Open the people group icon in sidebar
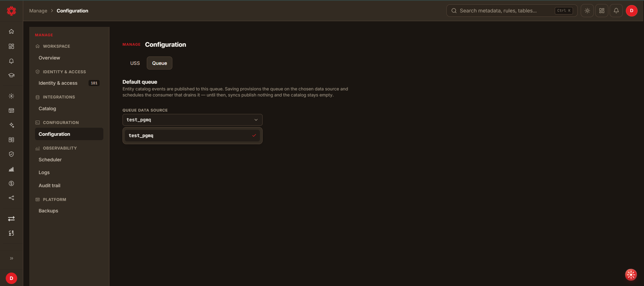Image resolution: width=644 pixels, height=286 pixels. point(11,233)
